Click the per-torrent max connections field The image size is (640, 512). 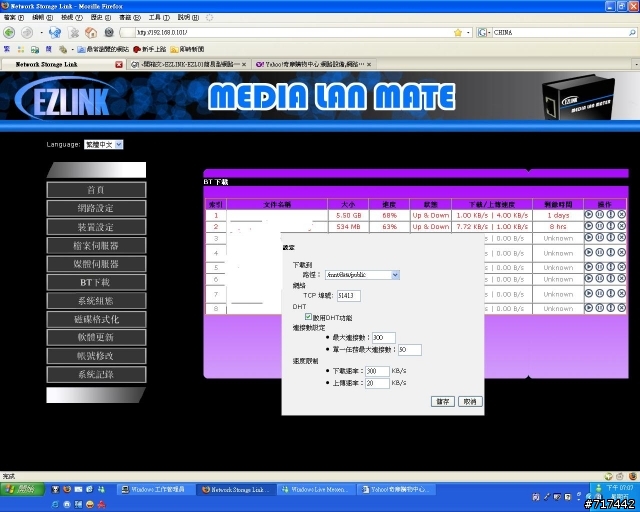coord(410,350)
